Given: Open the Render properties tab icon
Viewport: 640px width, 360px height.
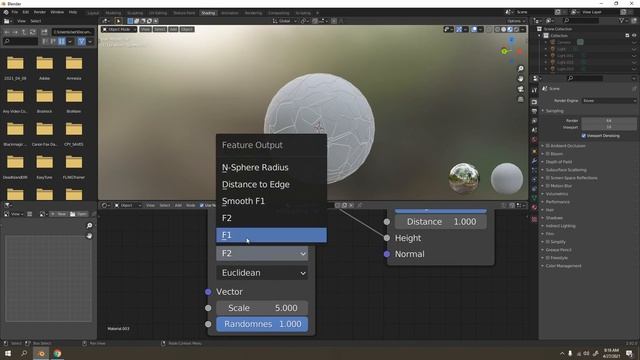Looking at the screenshot, I should 534,102.
